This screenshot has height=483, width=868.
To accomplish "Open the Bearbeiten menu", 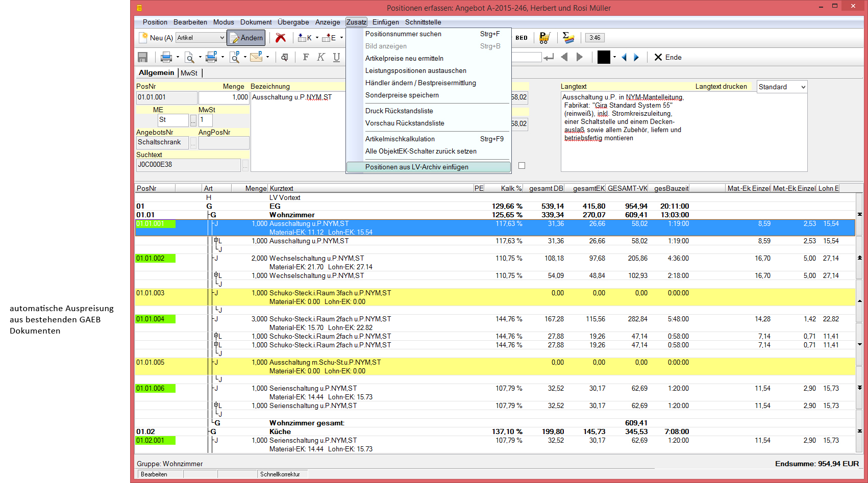I will (x=190, y=22).
